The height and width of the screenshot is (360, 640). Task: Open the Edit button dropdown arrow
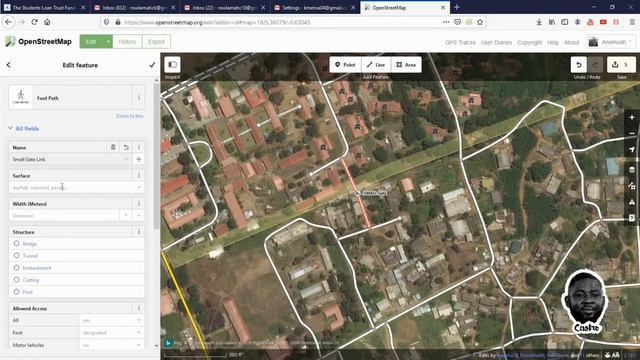point(108,42)
